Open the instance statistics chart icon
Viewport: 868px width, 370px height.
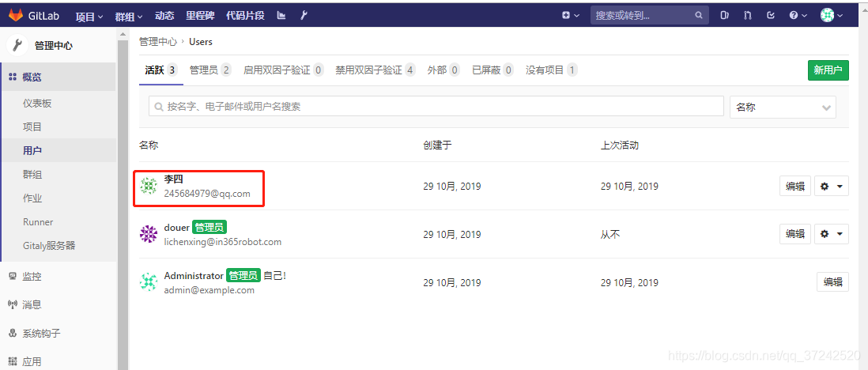pyautogui.click(x=281, y=16)
